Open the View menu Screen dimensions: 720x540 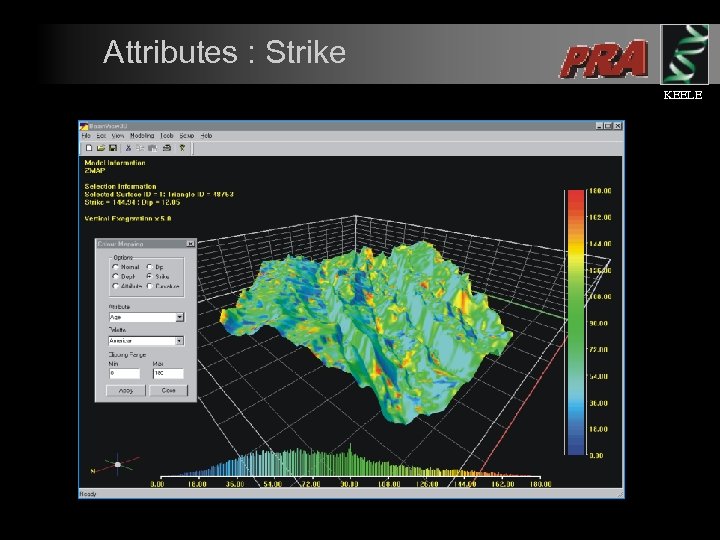[x=117, y=135]
